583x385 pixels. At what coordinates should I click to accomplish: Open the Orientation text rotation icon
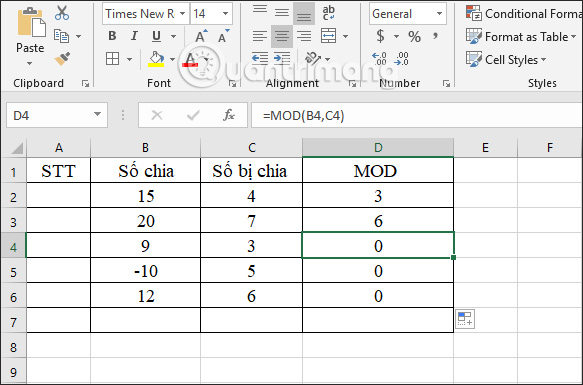313,59
